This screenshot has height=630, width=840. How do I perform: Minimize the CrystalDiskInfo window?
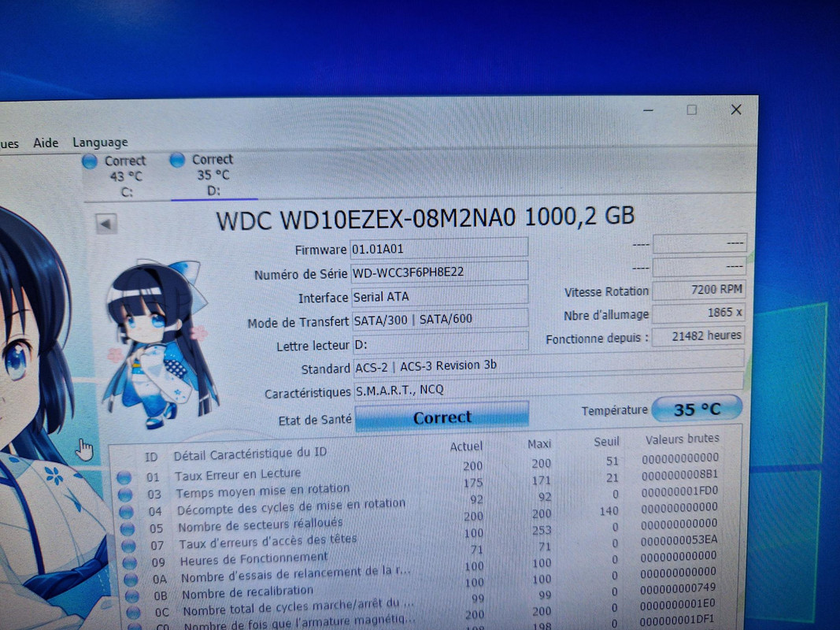(x=648, y=110)
